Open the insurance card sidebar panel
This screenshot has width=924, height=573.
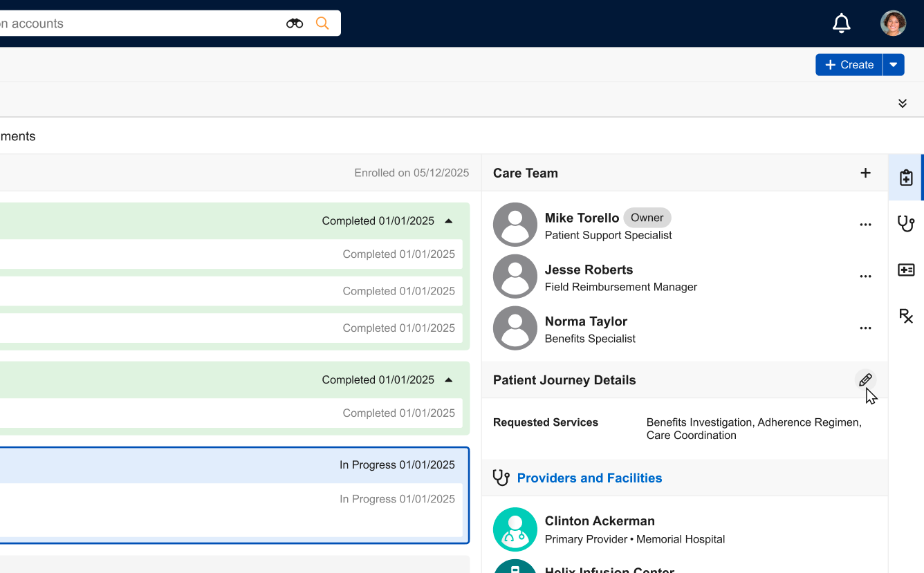coord(906,270)
